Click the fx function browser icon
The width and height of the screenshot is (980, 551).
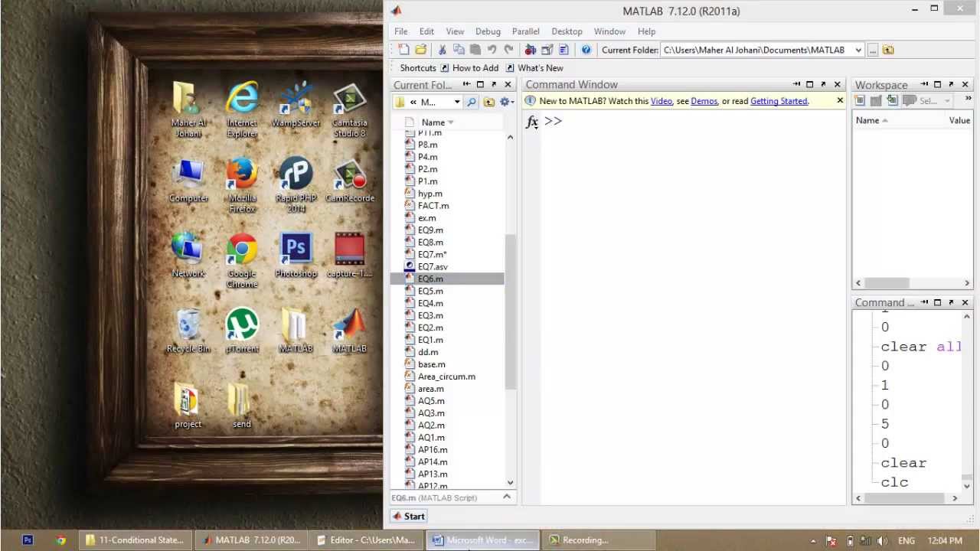click(532, 122)
